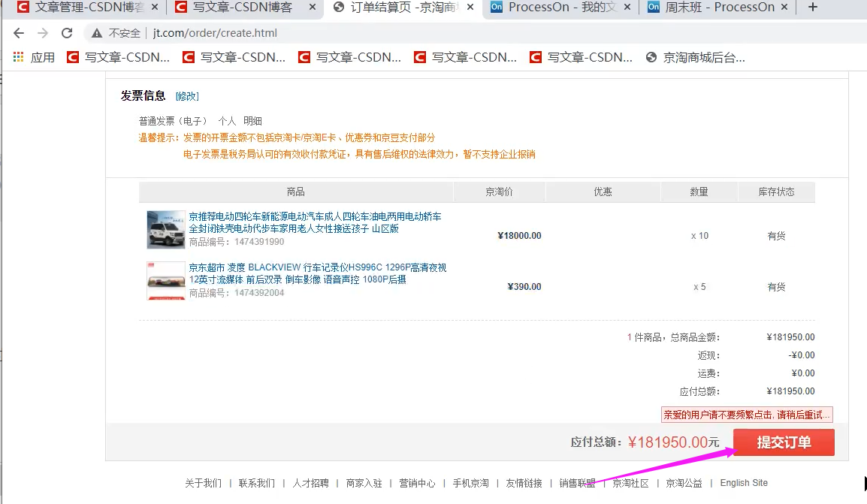Open the 京东超市 凌度 BLACKVIEW product title link
Screen dimensions: 867x504
click(x=318, y=273)
